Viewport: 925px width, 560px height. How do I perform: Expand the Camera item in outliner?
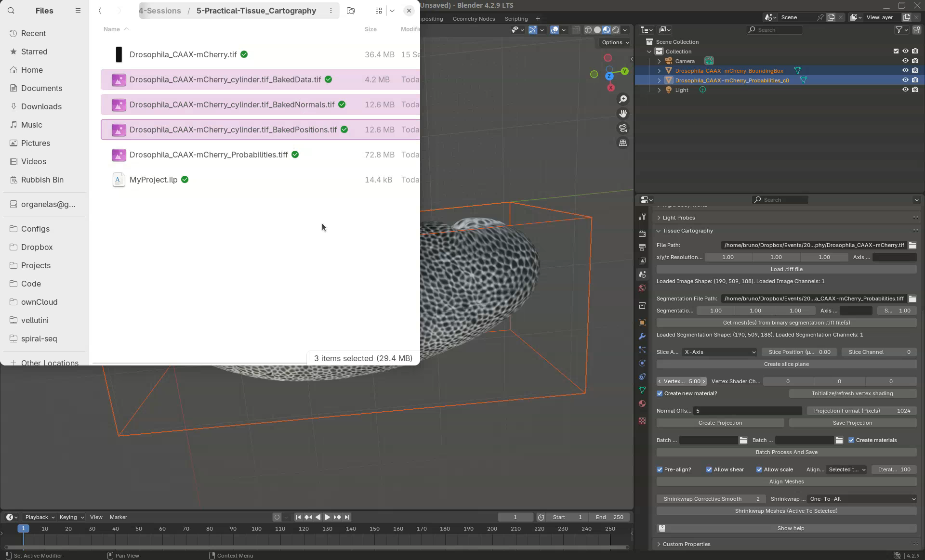[x=659, y=61]
